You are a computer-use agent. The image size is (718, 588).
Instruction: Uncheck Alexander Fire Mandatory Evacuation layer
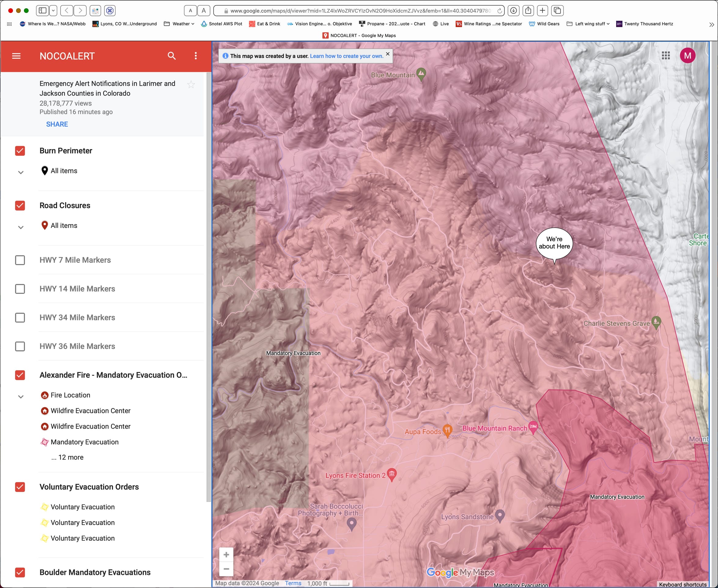pos(20,375)
